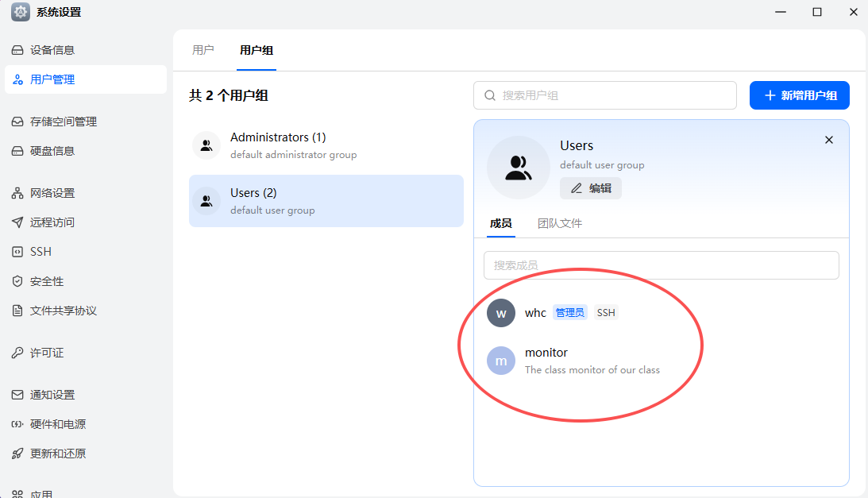Click the monitor member name
Image resolution: width=868 pixels, height=498 pixels.
point(546,353)
